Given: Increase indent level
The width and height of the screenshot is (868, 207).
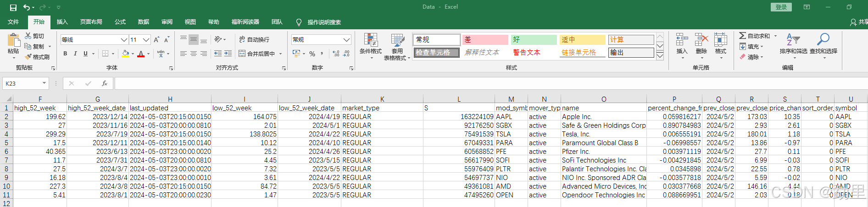Looking at the screenshot, I should [x=228, y=54].
